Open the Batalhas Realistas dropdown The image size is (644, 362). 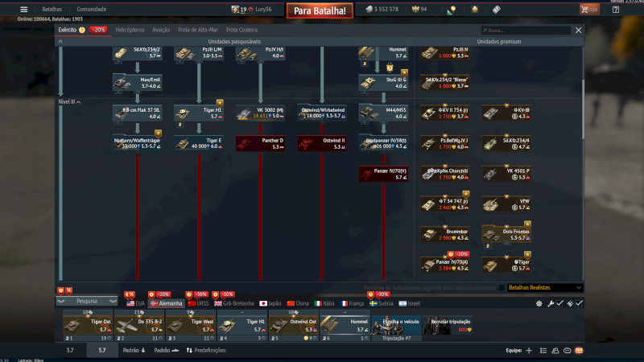[x=545, y=288]
